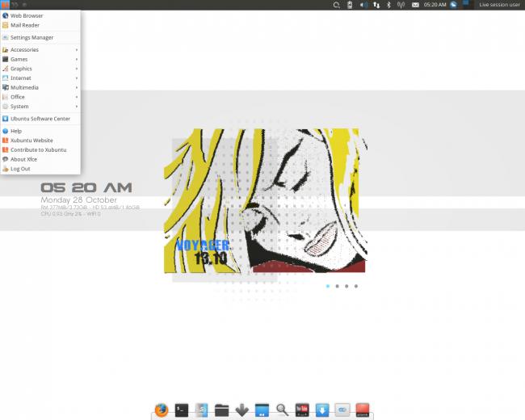Launch Firefox from the dock
Viewport: 525px width, 420px height.
point(162,410)
